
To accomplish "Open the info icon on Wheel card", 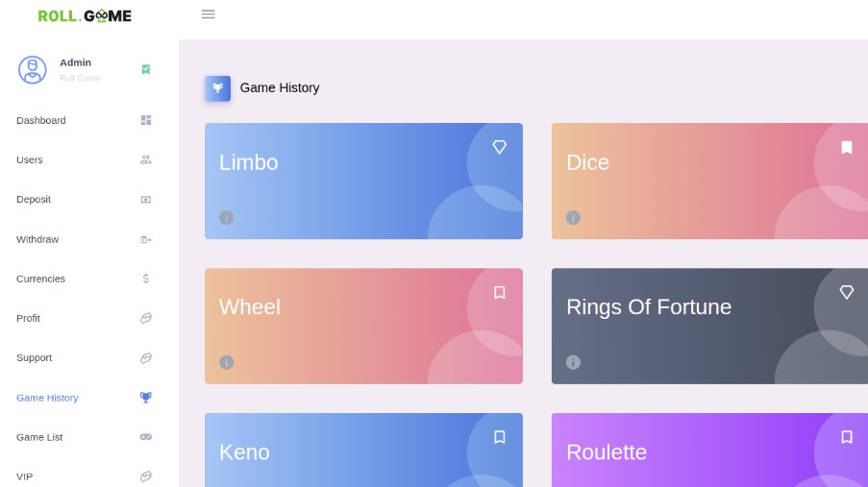I will tap(227, 362).
